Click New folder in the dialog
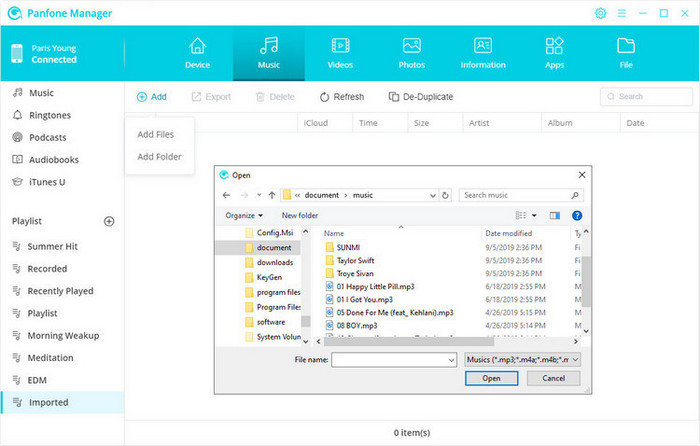700x446 pixels. 300,216
